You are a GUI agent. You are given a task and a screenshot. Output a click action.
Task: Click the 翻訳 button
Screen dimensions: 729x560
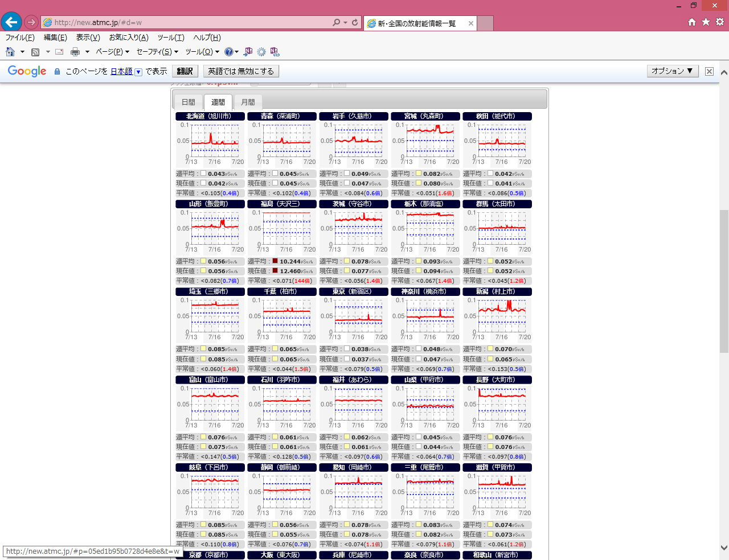(x=185, y=71)
